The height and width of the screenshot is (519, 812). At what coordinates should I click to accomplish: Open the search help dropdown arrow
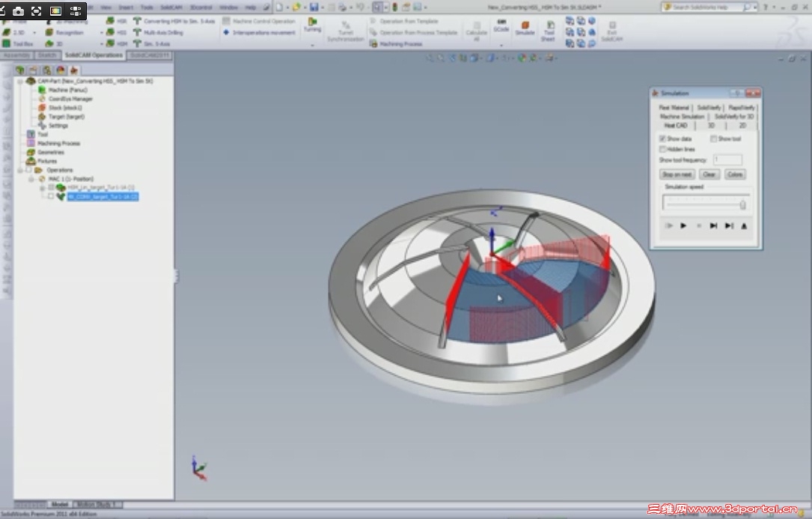pos(756,7)
